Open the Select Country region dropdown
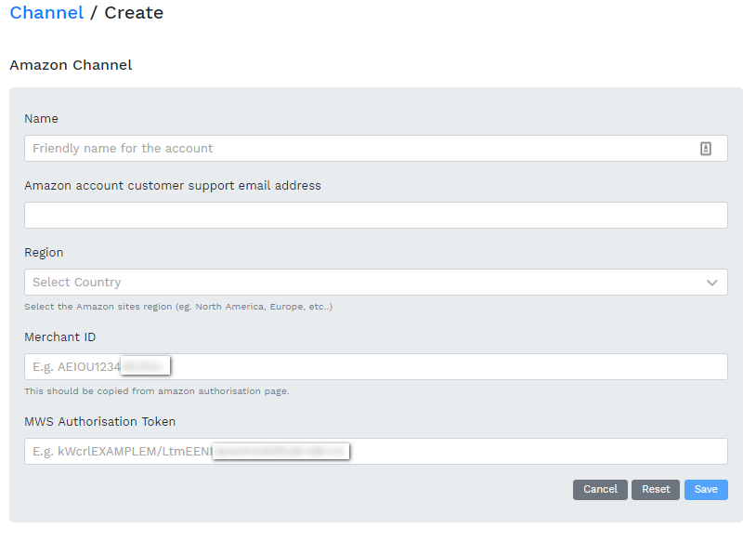The width and height of the screenshot is (756, 541). pos(362,283)
